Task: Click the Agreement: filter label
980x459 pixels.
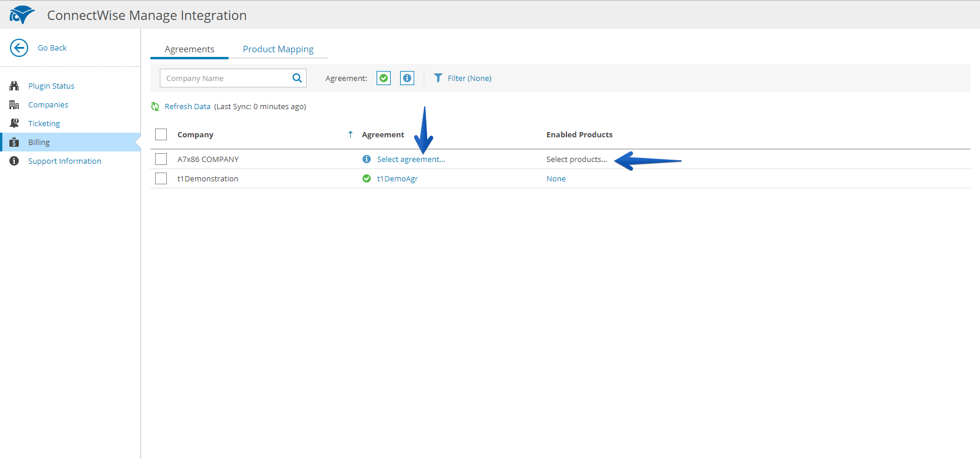Action: pos(346,78)
